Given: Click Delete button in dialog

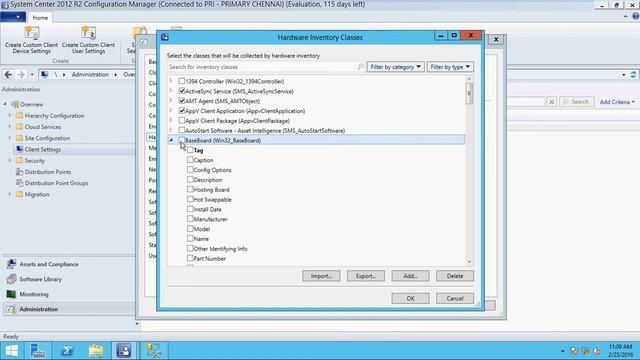Looking at the screenshot, I should coord(455,276).
